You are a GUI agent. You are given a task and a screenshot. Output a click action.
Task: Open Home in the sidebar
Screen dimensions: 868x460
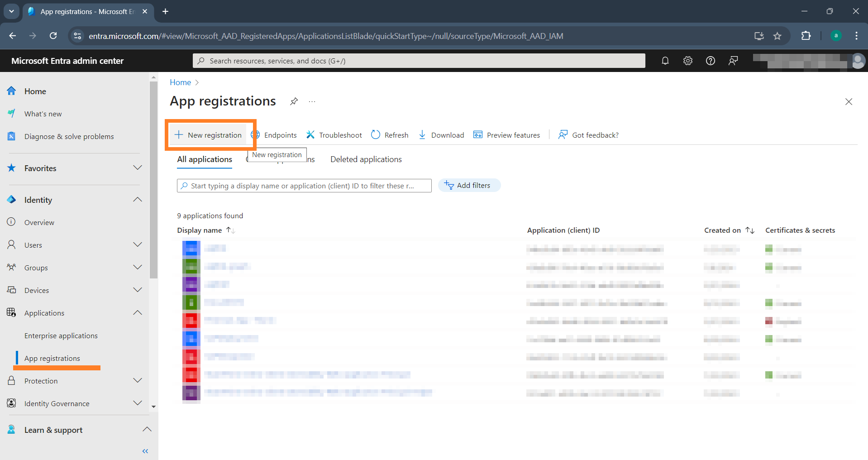tap(35, 91)
